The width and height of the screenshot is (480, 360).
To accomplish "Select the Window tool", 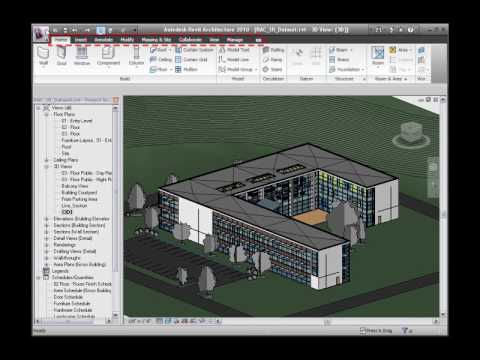I will pyautogui.click(x=82, y=56).
